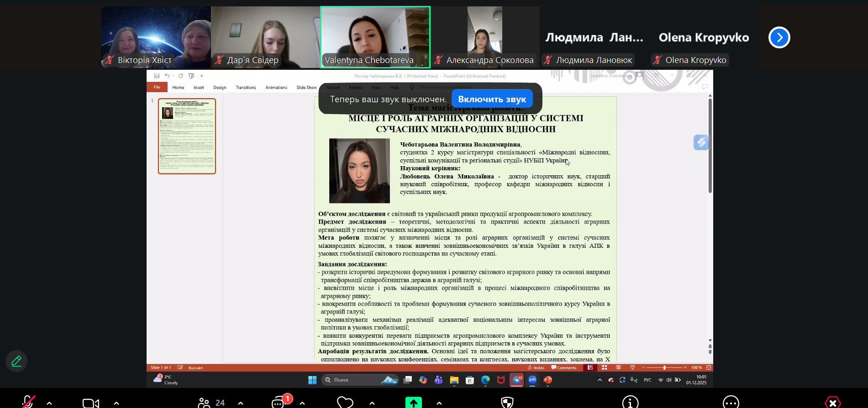Open the participants list icon
This screenshot has height=408, width=868.
pyautogui.click(x=204, y=403)
